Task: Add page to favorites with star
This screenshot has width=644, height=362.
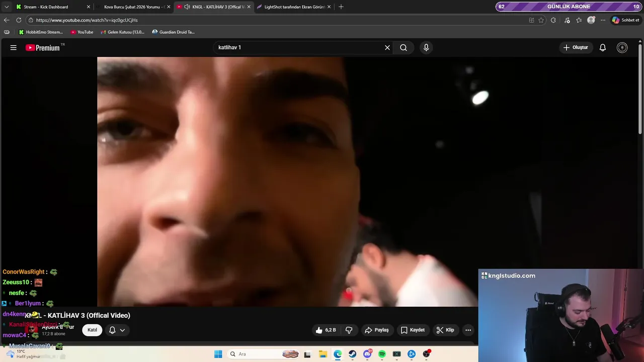Action: (541, 20)
